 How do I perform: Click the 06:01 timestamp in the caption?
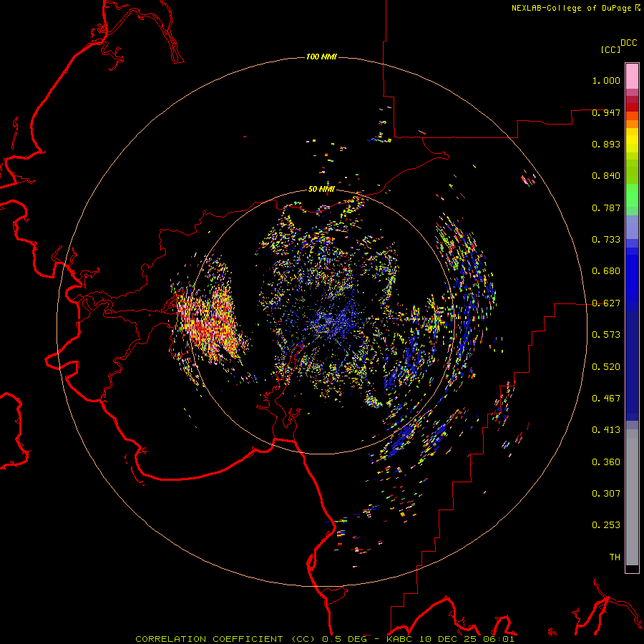(499, 639)
